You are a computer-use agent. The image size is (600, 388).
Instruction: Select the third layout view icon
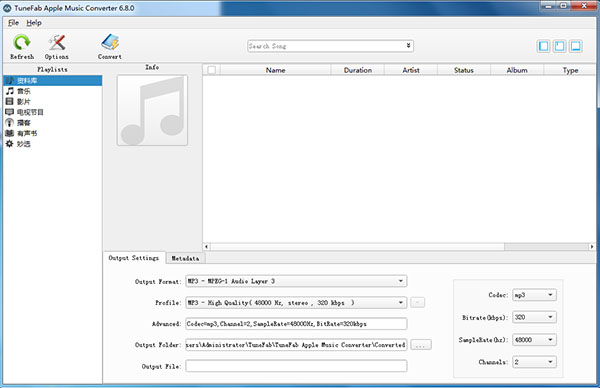click(576, 46)
